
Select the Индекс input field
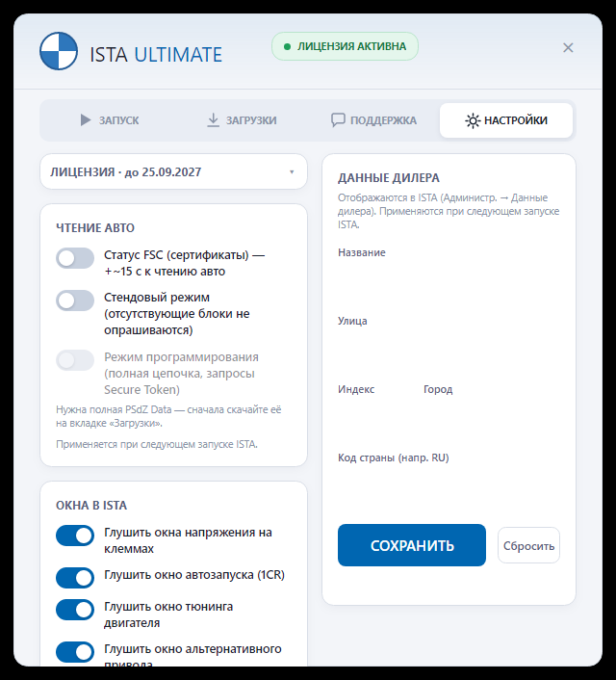pyautogui.click(x=375, y=417)
